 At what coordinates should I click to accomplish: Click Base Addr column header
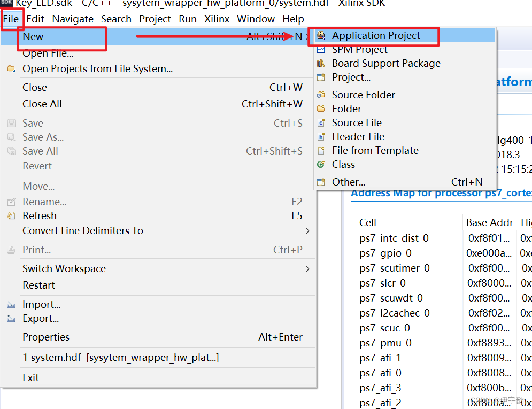[x=490, y=223]
